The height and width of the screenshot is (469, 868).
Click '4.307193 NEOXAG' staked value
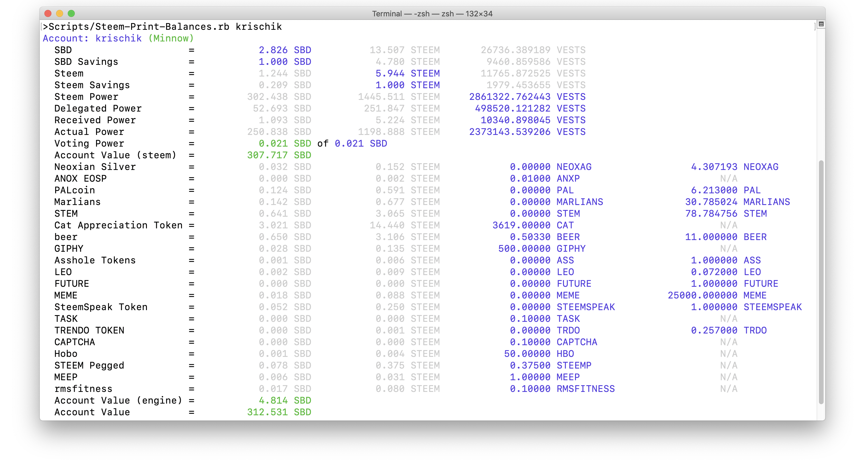(735, 167)
